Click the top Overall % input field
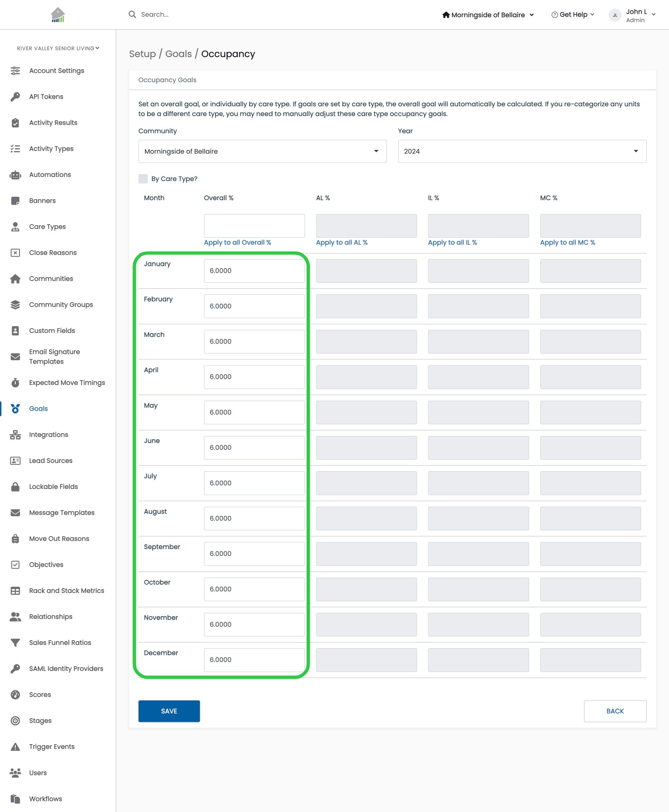Image resolution: width=669 pixels, height=812 pixels. (x=254, y=226)
